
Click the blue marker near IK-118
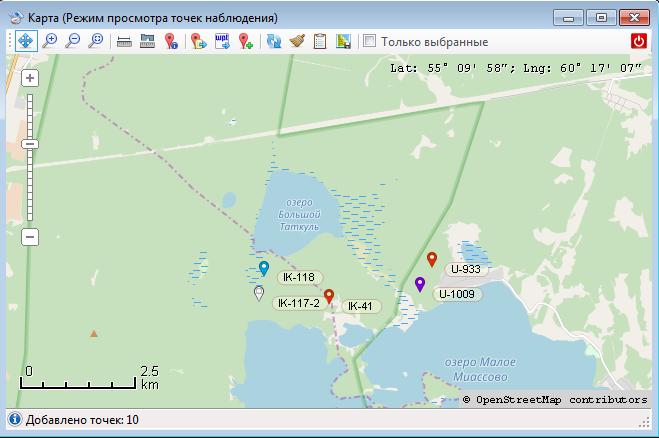click(264, 268)
